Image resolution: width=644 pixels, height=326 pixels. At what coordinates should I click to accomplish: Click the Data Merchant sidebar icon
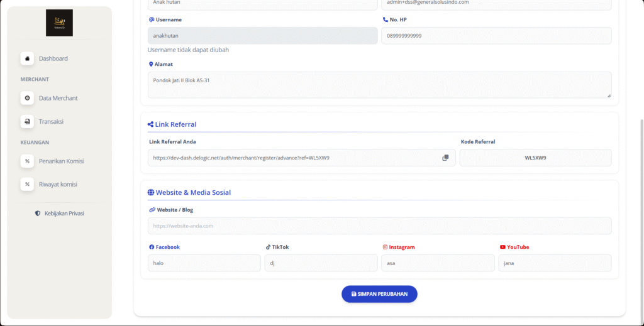click(27, 98)
